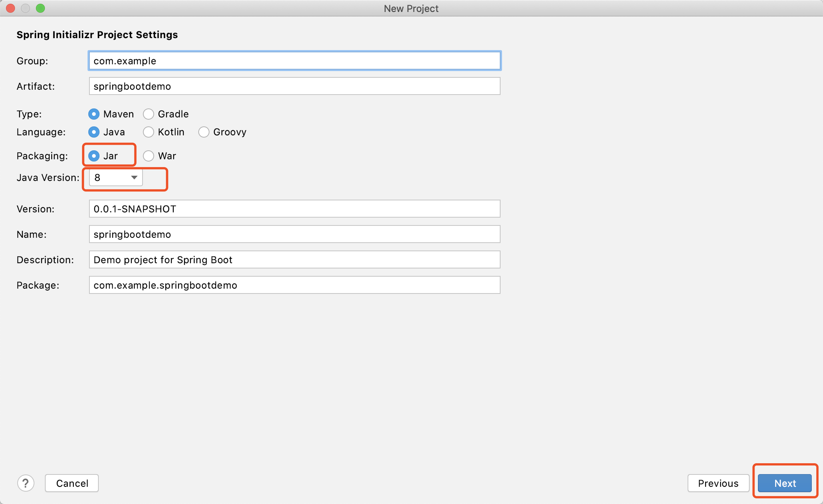Click the Next button
This screenshot has width=823, height=504.
784,483
